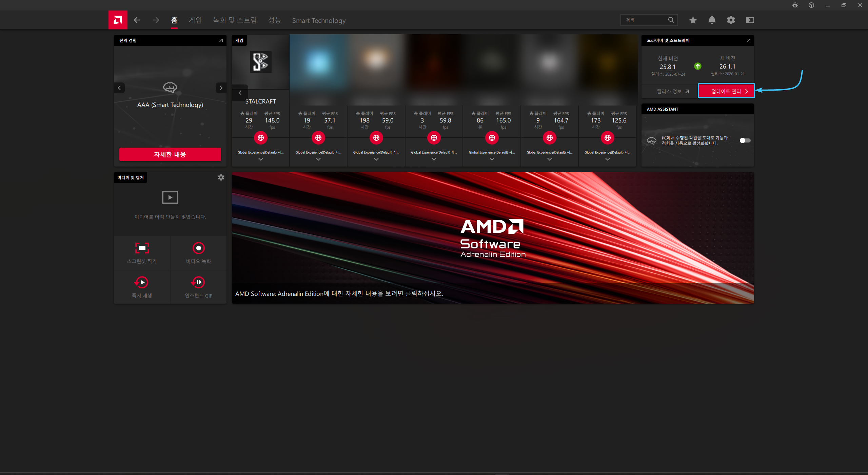This screenshot has width=868, height=475.
Task: Expand STALCRAFT profile chevron down
Action: click(x=260, y=159)
